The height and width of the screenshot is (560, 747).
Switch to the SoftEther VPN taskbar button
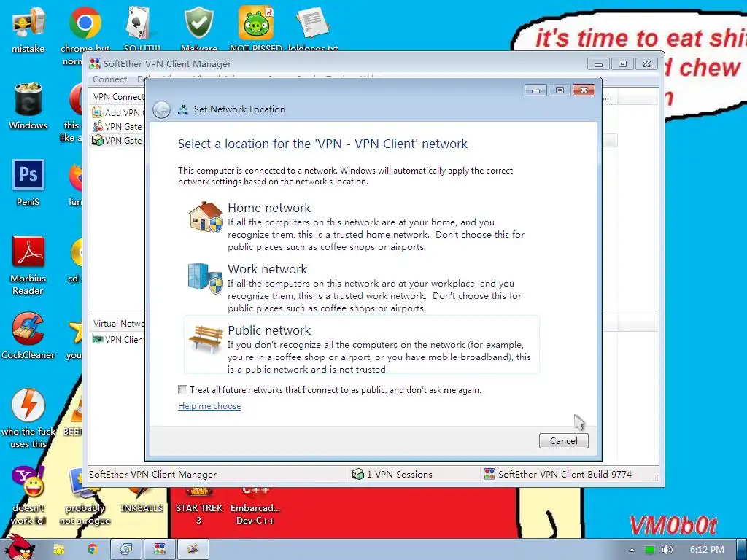coord(160,549)
